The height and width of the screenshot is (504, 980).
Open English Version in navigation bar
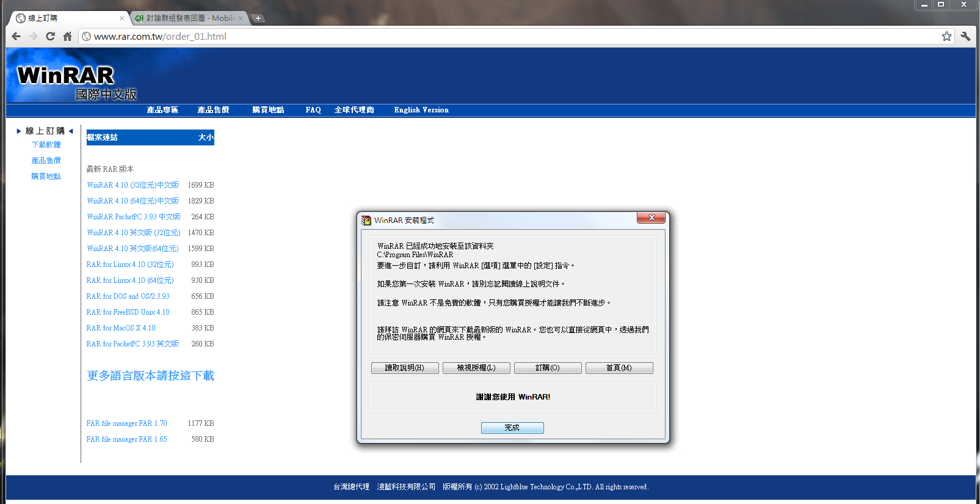[x=421, y=110]
